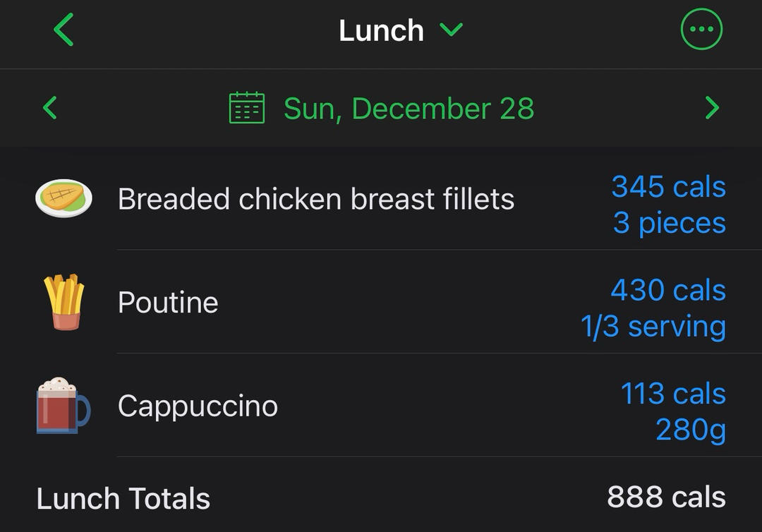762x532 pixels.
Task: Tap the breaded chicken plate icon
Action: tap(64, 198)
